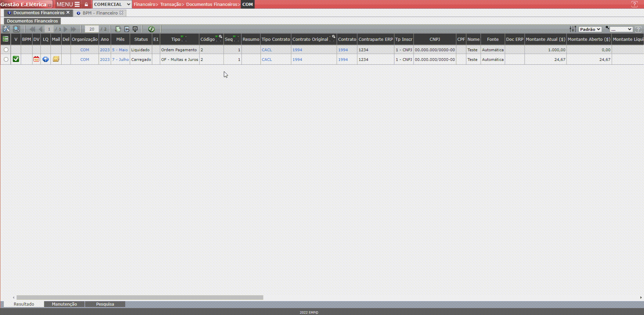The width and height of the screenshot is (644, 315).
Task: Open the Mail envelope icon in second row
Action: (x=56, y=59)
